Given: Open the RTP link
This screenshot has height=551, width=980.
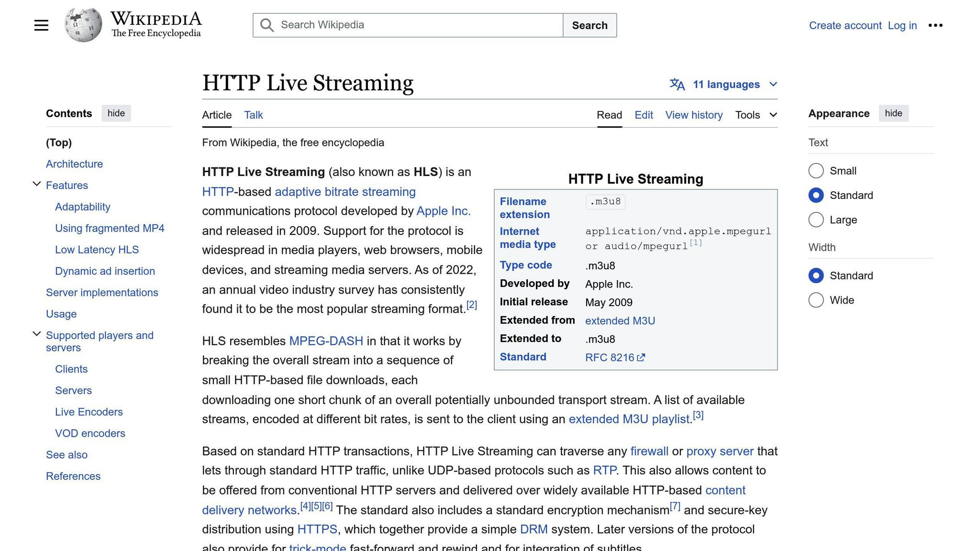Looking at the screenshot, I should (x=604, y=471).
